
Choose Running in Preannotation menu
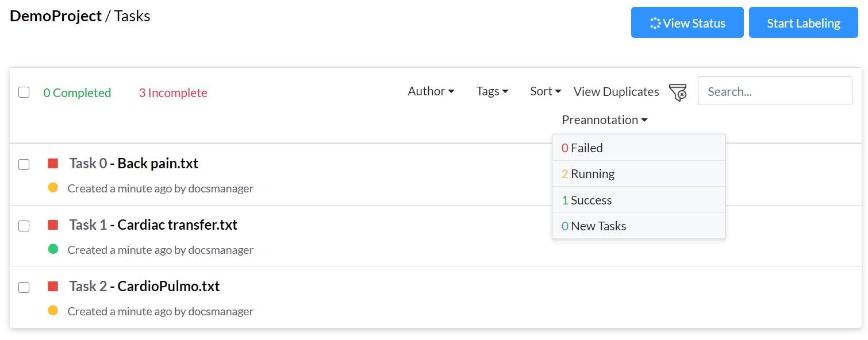tap(639, 174)
